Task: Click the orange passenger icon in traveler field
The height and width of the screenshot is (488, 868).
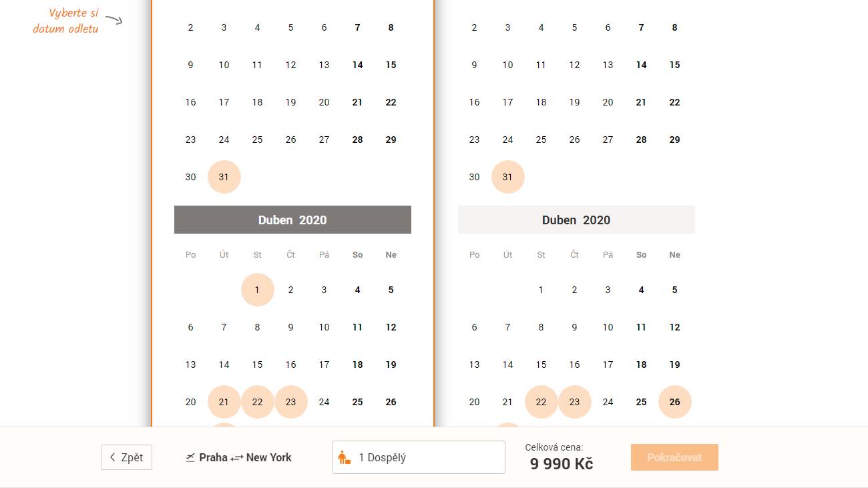Action: pyautogui.click(x=345, y=458)
